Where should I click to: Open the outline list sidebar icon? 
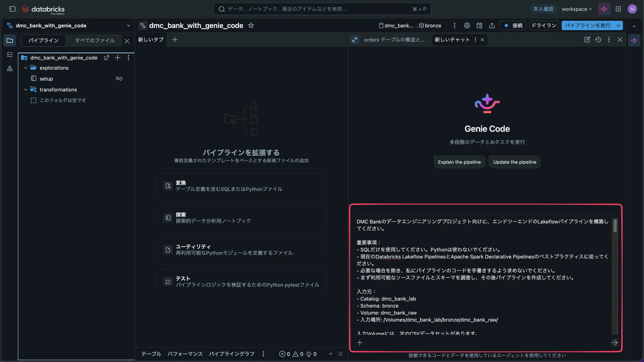click(x=10, y=54)
